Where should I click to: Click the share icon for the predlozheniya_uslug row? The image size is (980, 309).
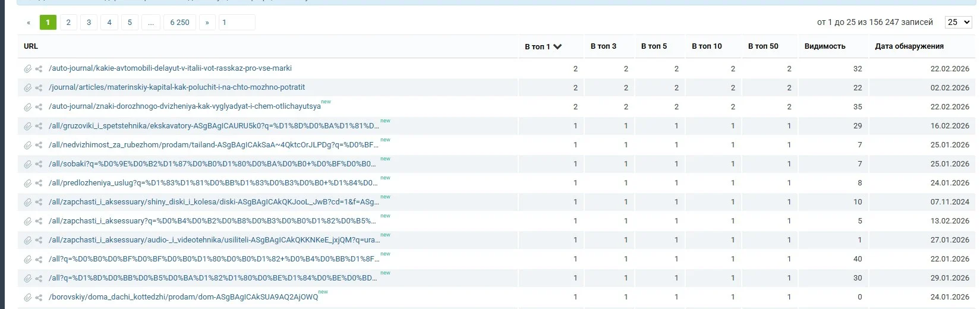(39, 183)
